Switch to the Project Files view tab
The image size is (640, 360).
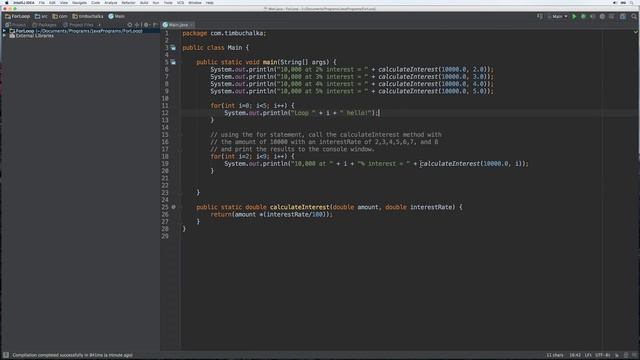point(78,25)
